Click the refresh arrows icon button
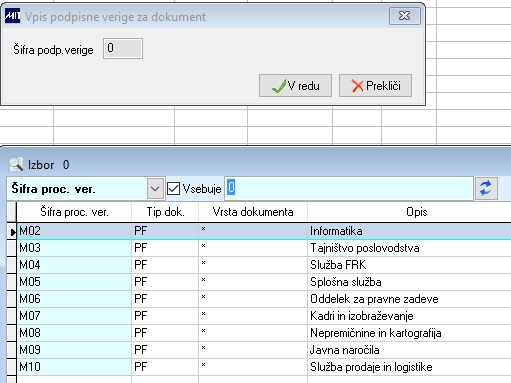Viewport: 511px width, 383px height. click(486, 188)
